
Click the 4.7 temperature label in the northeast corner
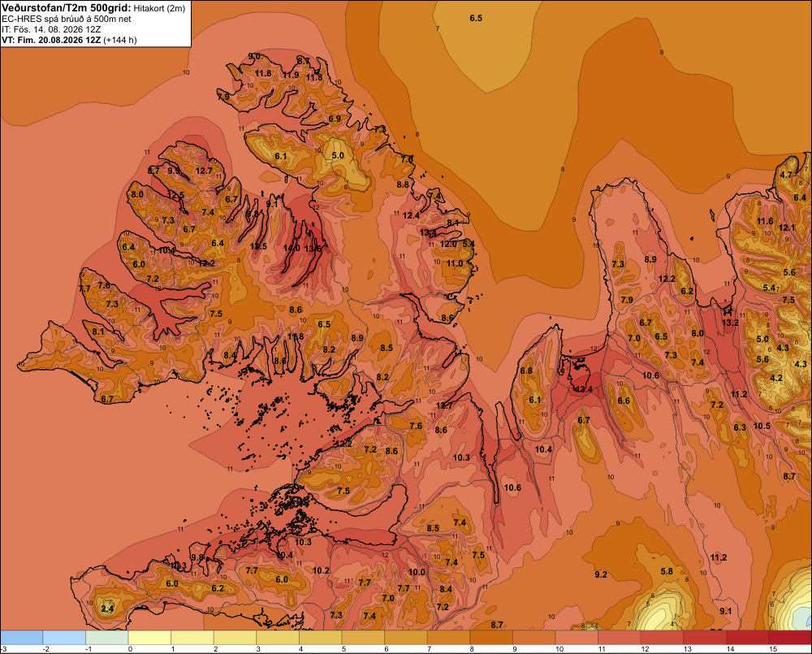pos(786,175)
